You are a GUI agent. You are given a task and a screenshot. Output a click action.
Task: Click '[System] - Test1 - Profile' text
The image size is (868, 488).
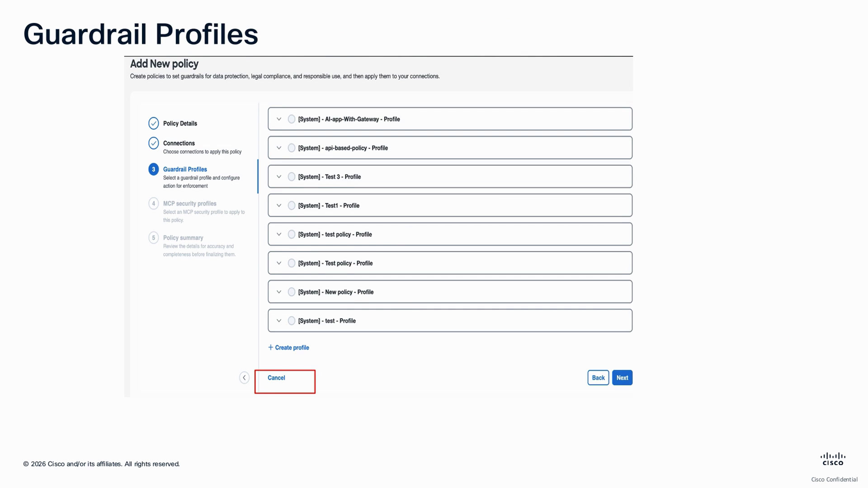pos(329,206)
